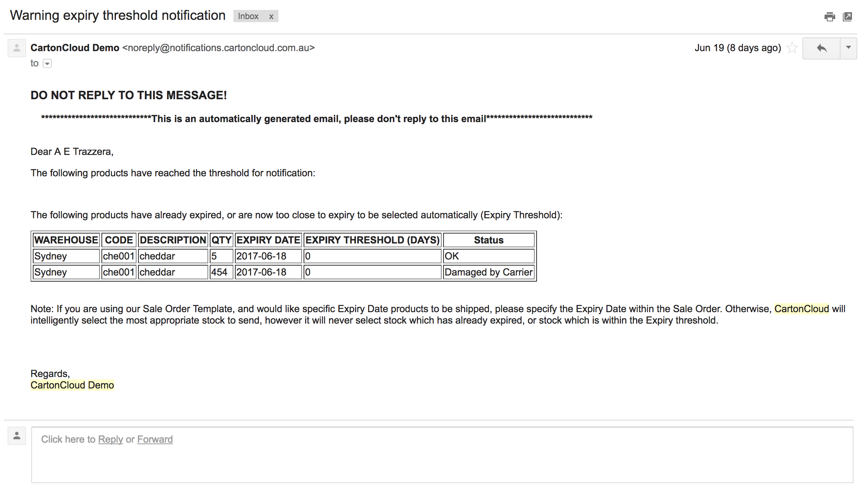Viewport: 868px width, 490px height.
Task: Remove the Inbox label with x
Action: [271, 16]
